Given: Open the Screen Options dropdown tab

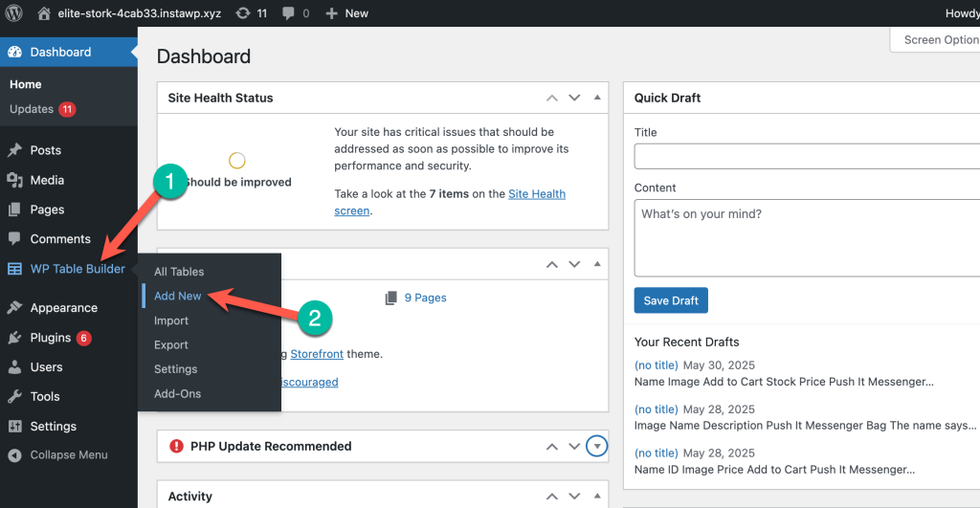Looking at the screenshot, I should point(940,40).
